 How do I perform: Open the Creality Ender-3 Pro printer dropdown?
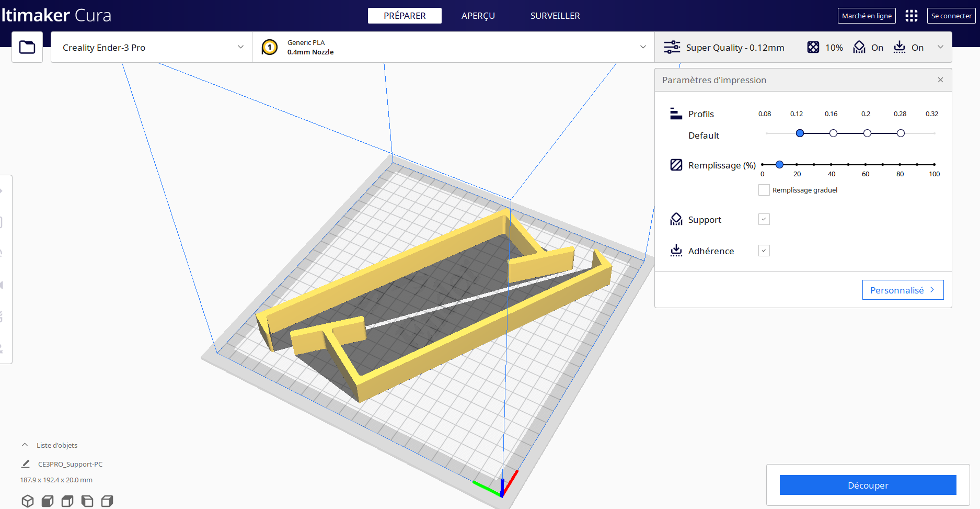(152, 47)
